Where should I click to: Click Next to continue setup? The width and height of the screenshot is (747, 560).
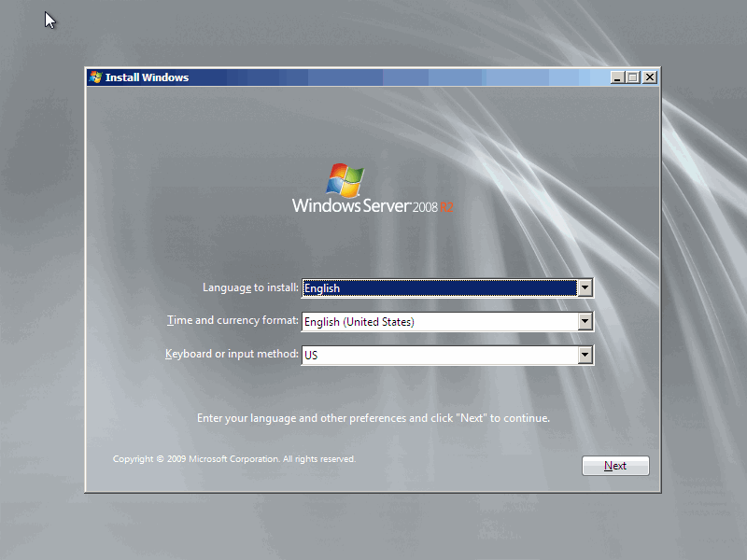click(615, 466)
